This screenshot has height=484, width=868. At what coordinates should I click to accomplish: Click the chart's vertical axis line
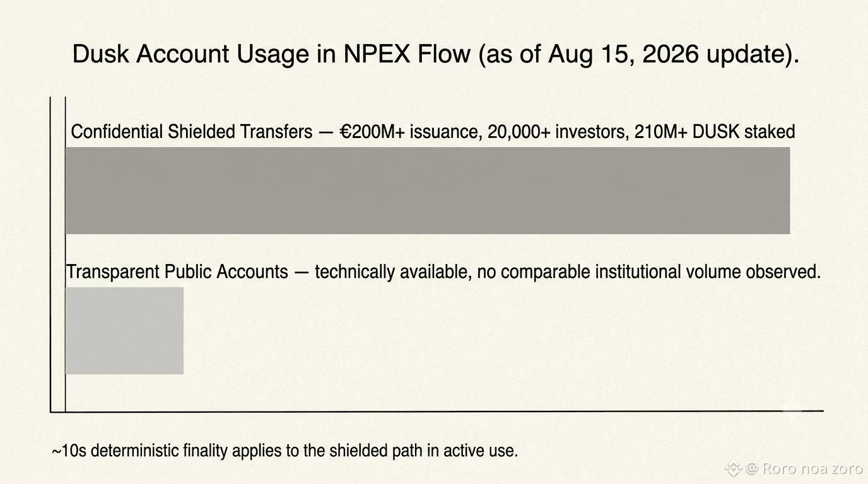(x=50, y=255)
